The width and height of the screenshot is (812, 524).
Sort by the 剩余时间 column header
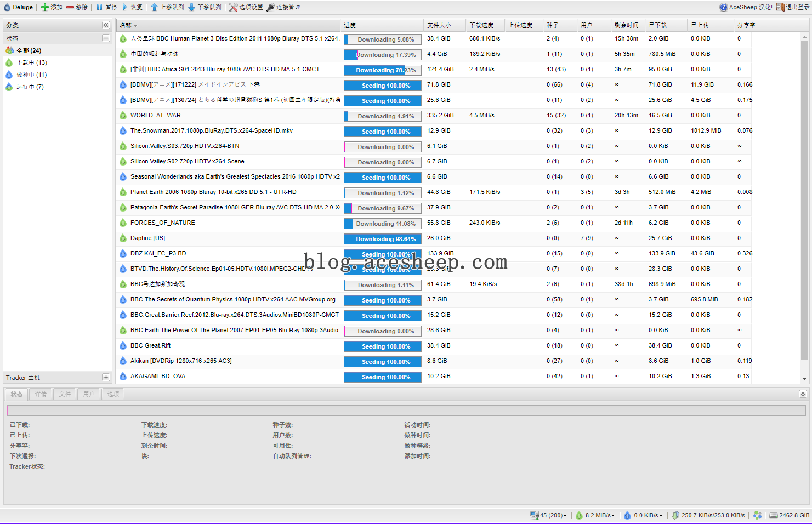coord(628,25)
